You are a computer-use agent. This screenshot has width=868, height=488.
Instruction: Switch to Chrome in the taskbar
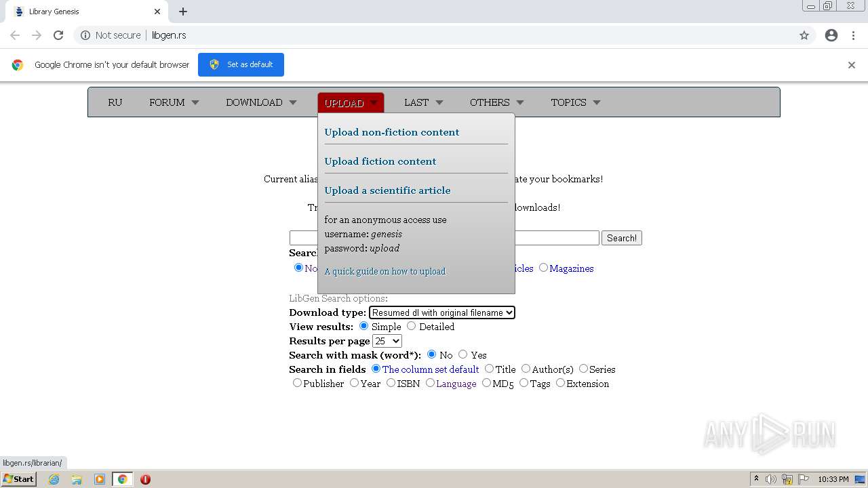(123, 479)
